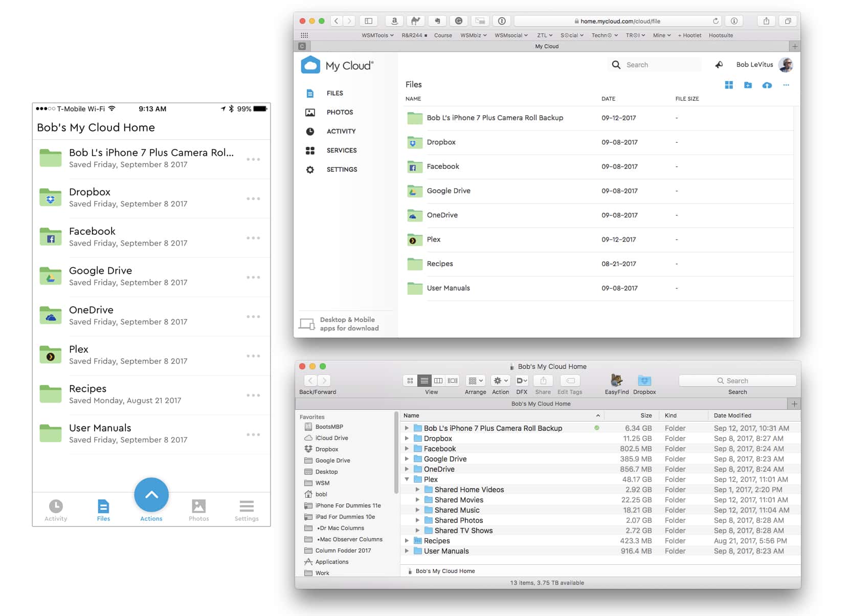Open SETTINGS in the My Cloud sidebar
Image resolution: width=849 pixels, height=616 pixels.
coord(342,169)
